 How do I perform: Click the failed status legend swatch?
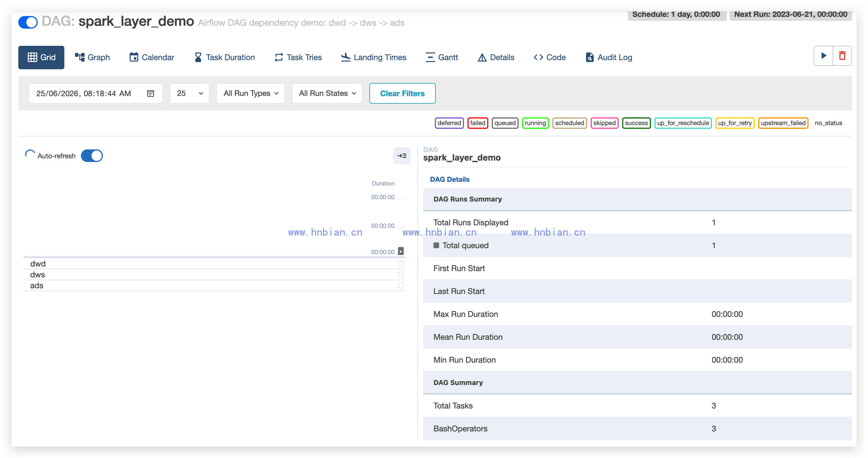pyautogui.click(x=477, y=123)
